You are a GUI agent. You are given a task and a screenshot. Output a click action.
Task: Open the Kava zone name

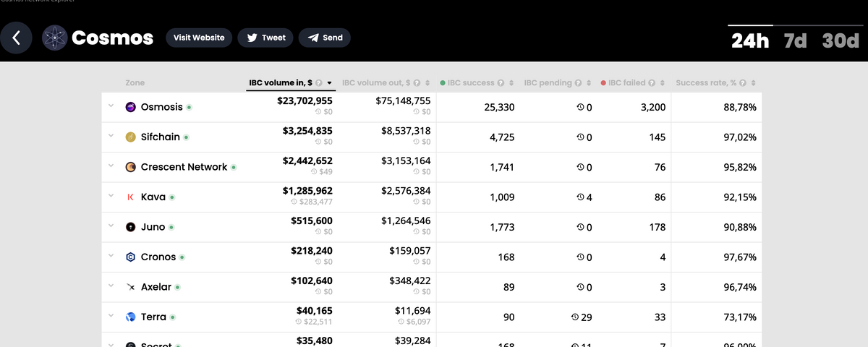(153, 197)
